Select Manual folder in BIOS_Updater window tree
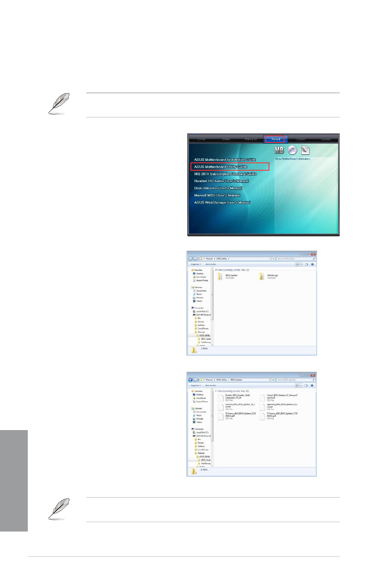This screenshot has height=588, width=390. pos(200,453)
